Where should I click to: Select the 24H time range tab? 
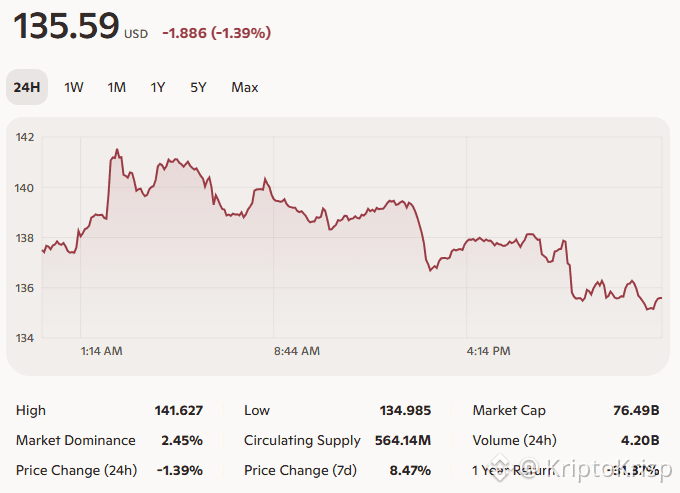27,87
